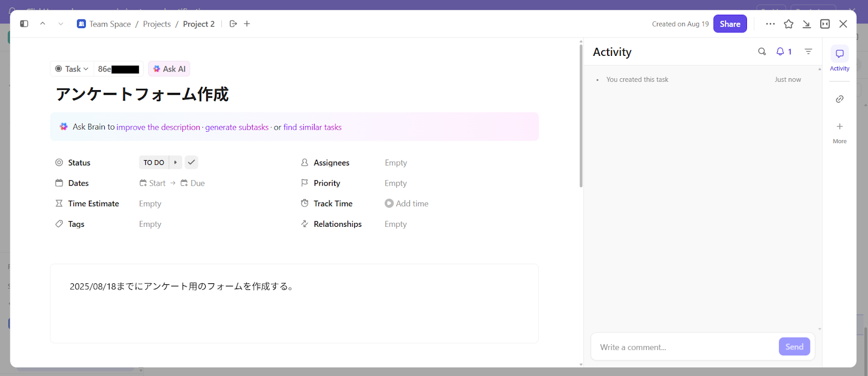Click the Priority field label

pyautogui.click(x=327, y=183)
